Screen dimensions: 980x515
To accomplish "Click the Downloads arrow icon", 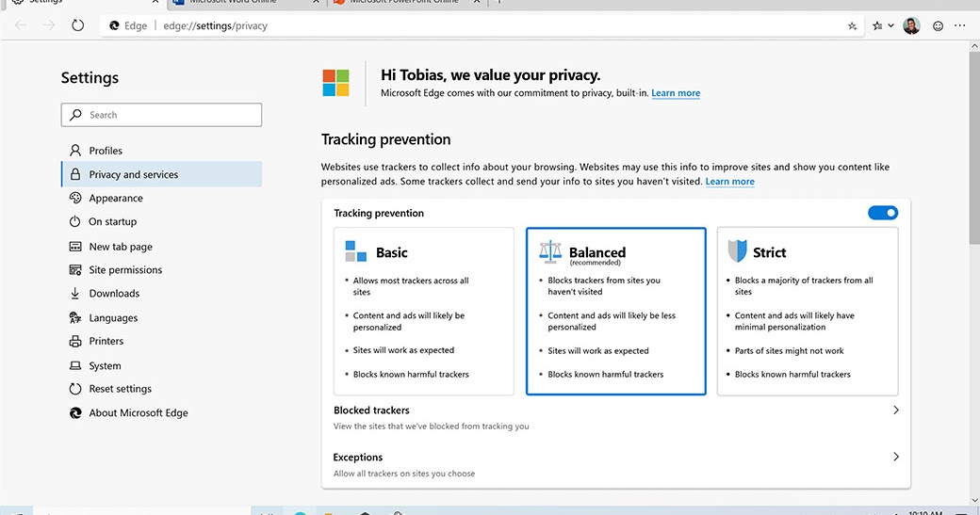I will coord(75,294).
